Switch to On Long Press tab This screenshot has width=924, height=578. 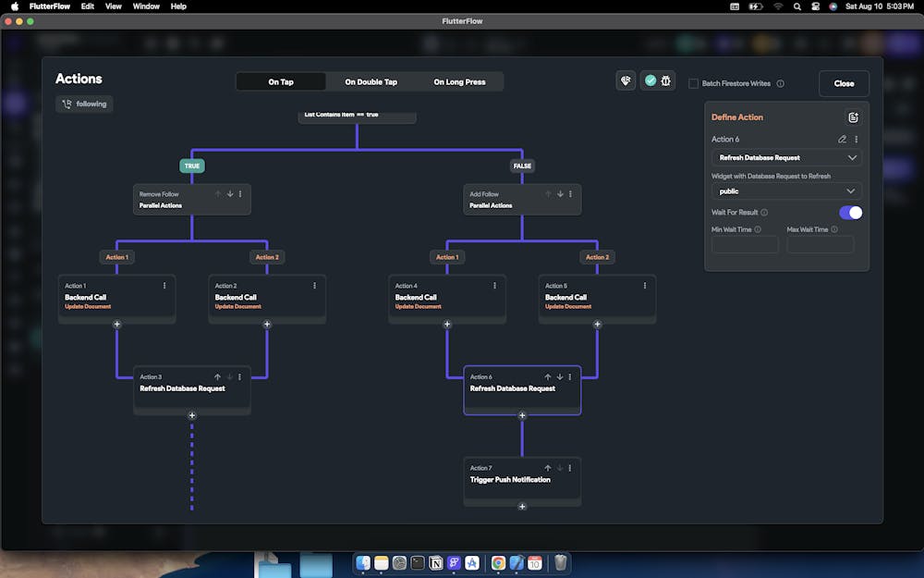tap(459, 82)
